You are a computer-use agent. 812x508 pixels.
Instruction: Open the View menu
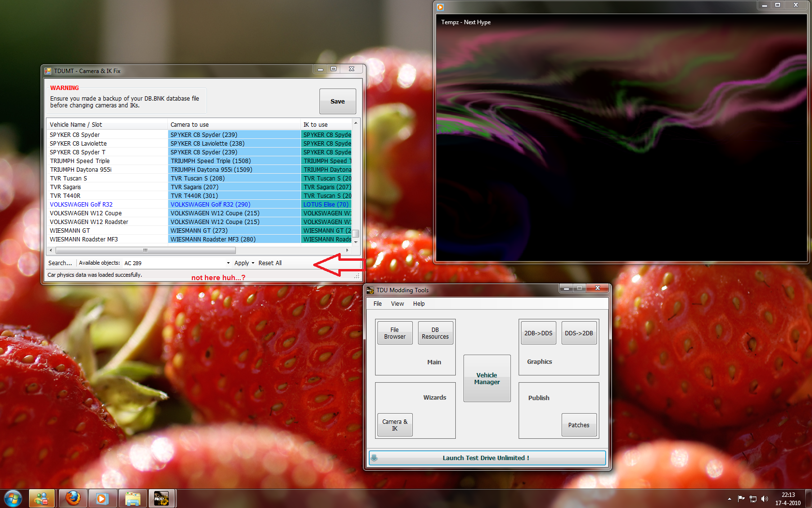397,304
